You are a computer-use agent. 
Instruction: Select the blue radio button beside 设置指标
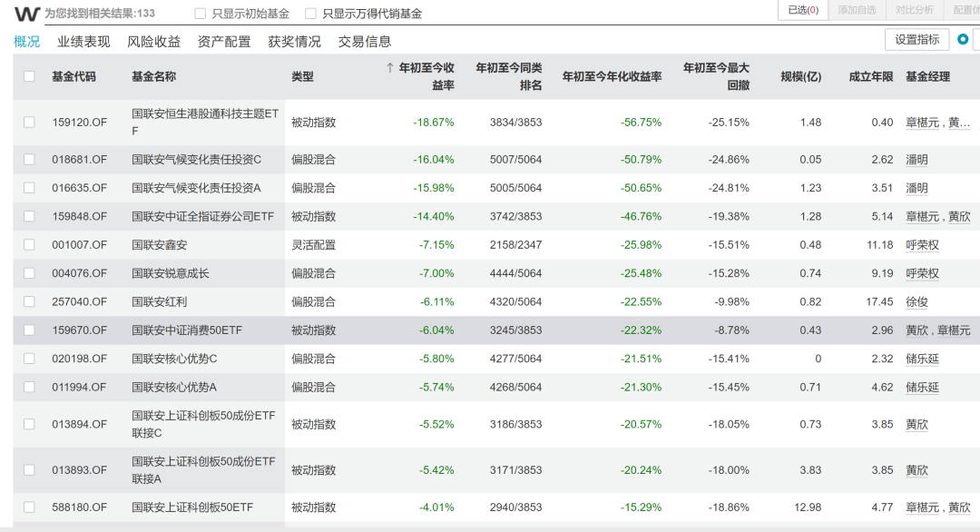[963, 39]
